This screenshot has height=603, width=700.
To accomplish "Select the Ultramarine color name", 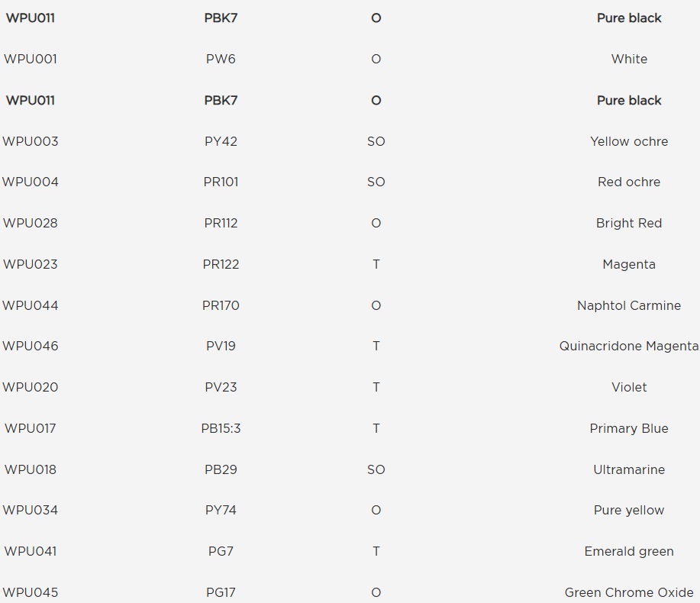I will [629, 469].
